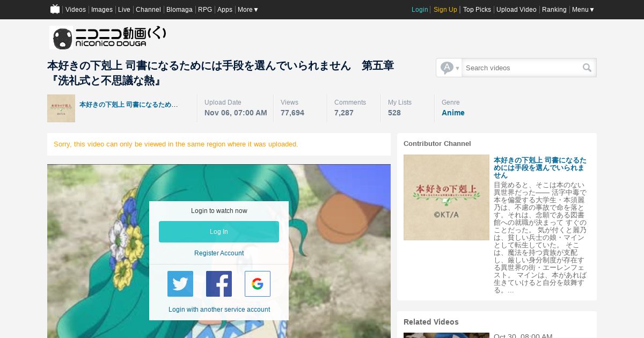Click Register Account link
The height and width of the screenshot is (338, 644).
(219, 253)
